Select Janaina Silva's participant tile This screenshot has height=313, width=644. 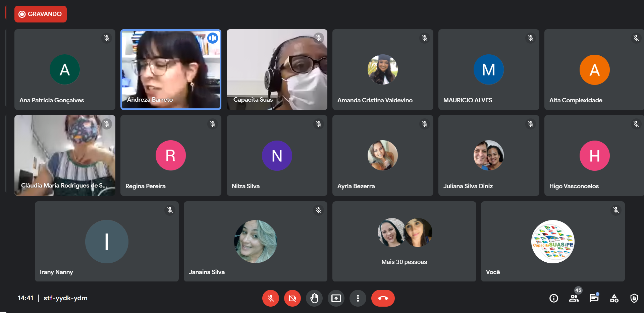pyautogui.click(x=255, y=241)
